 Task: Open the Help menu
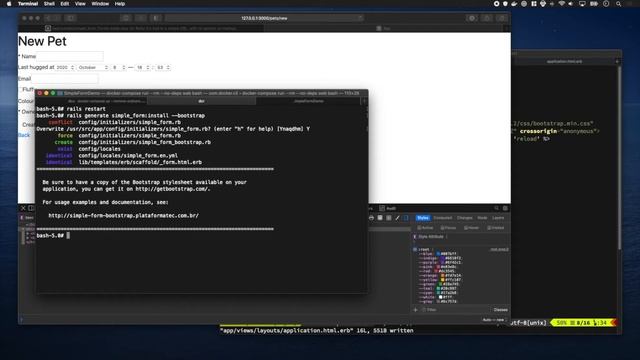pyautogui.click(x=120, y=4)
